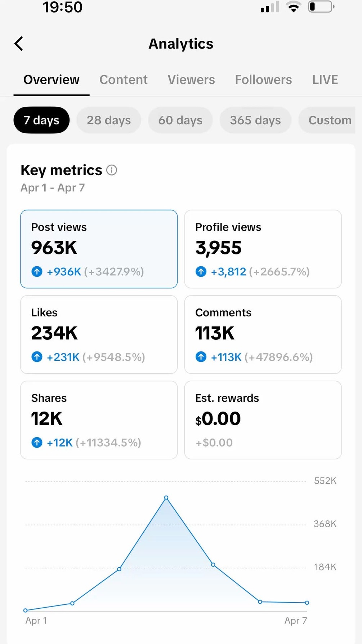Open Key metrics info icon
The image size is (362, 644).
pyautogui.click(x=112, y=170)
